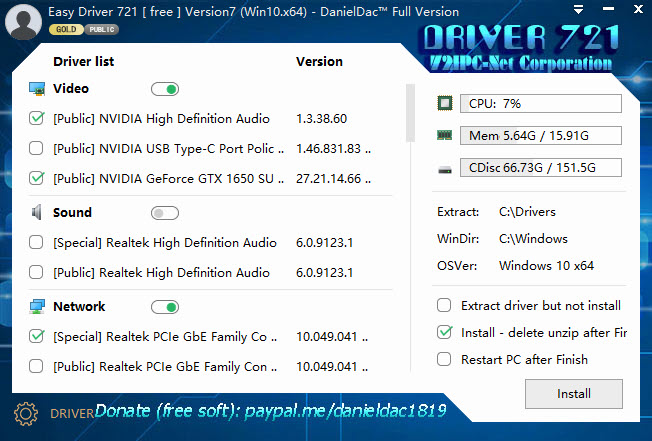Click the DRIVER 721 logo banner
The width and height of the screenshot is (652, 441).
tap(521, 47)
